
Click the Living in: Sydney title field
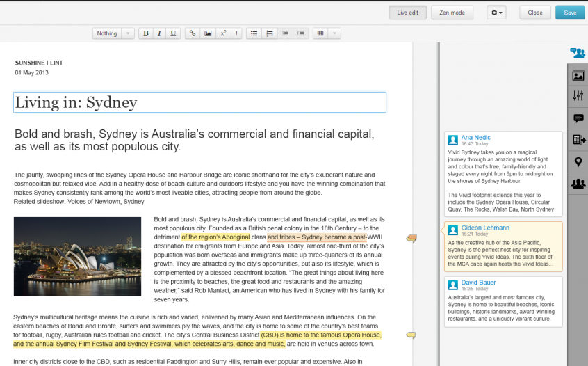(199, 102)
